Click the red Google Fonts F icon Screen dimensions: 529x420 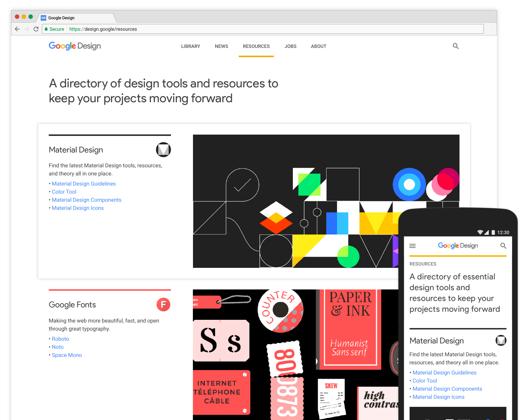coord(163,305)
